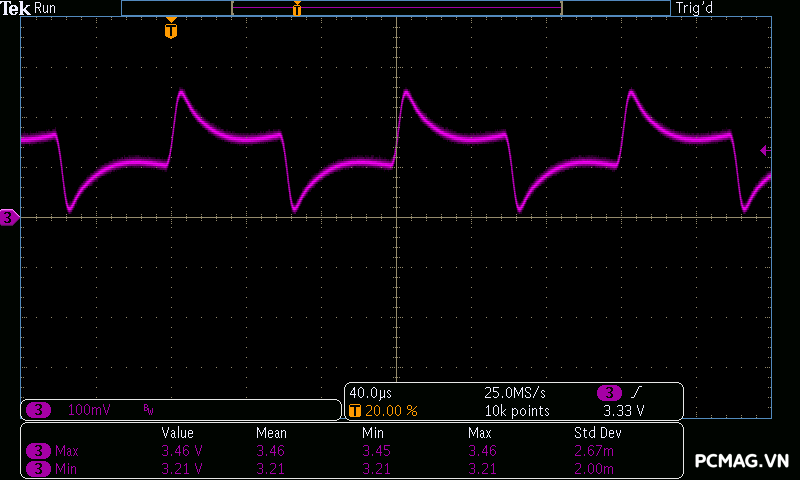The height and width of the screenshot is (480, 800).
Task: Click the Run acquisition status label
Action: click(x=46, y=8)
